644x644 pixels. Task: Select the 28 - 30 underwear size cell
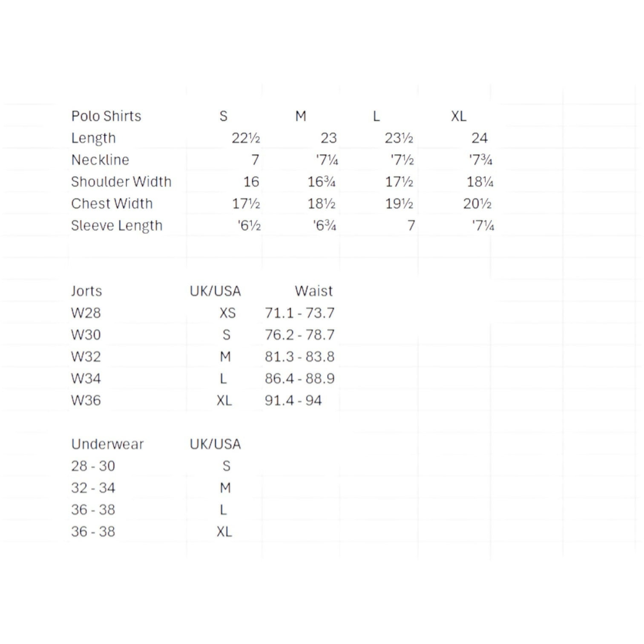[x=93, y=466]
